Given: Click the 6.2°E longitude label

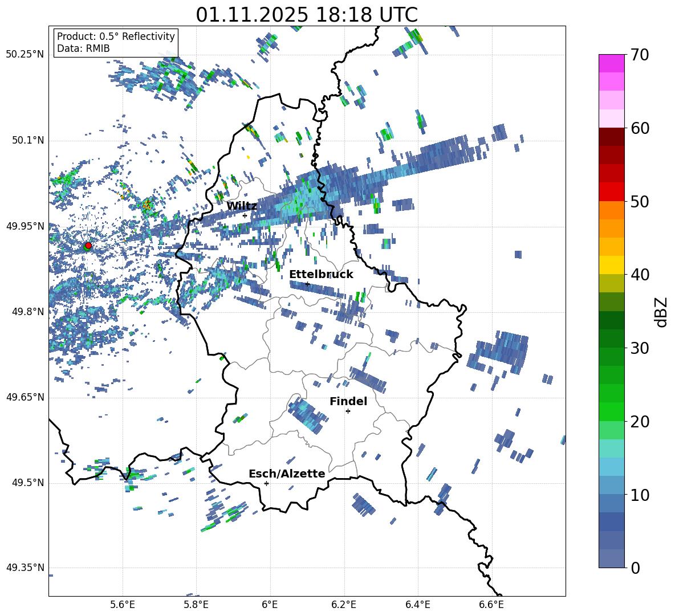Looking at the screenshot, I should pyautogui.click(x=344, y=605).
